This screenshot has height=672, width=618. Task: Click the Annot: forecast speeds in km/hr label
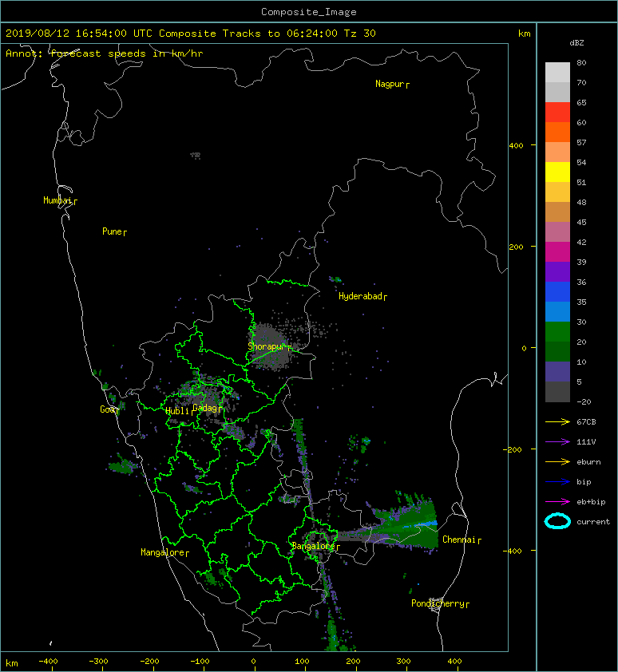pyautogui.click(x=105, y=53)
